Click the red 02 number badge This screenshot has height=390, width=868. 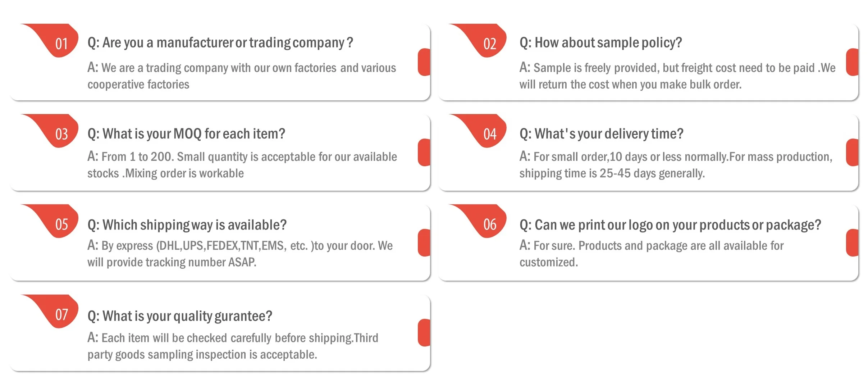click(490, 44)
